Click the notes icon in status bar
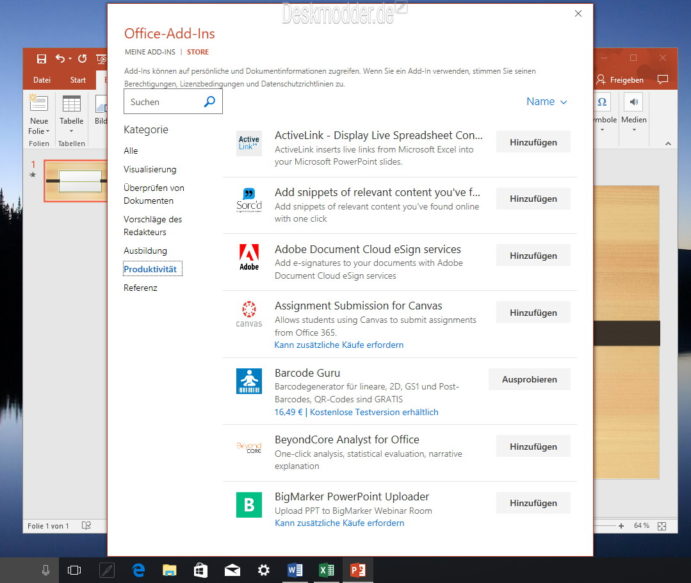The image size is (691, 583). coord(86,526)
